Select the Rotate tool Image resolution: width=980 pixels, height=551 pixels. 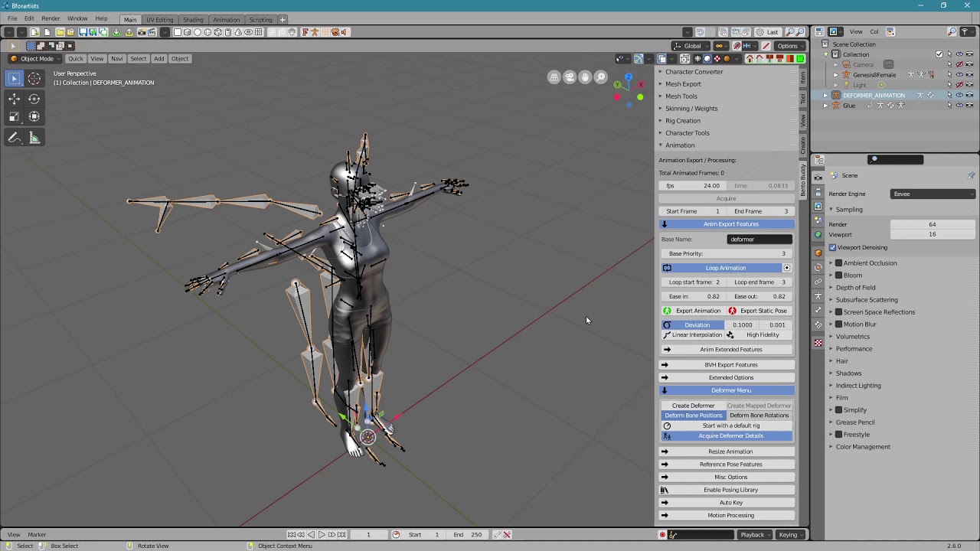(34, 99)
